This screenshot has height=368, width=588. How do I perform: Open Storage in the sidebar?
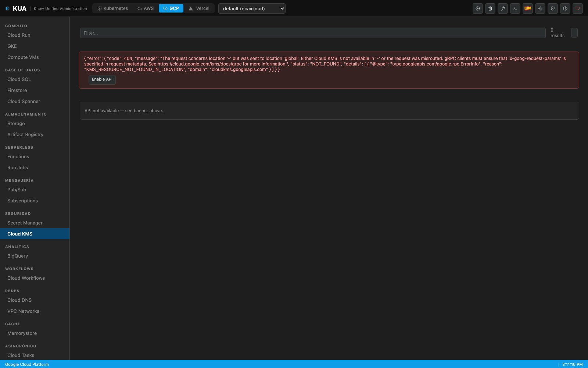coord(35,124)
